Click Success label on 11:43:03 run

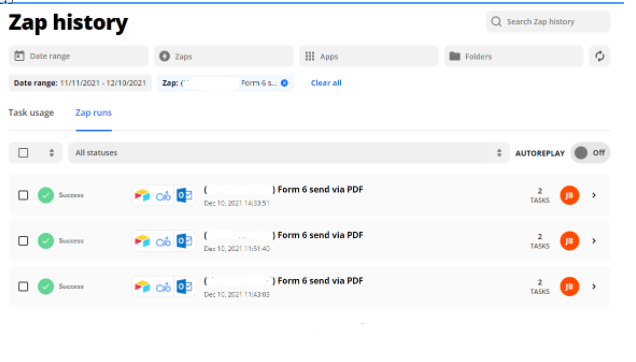[x=71, y=287]
